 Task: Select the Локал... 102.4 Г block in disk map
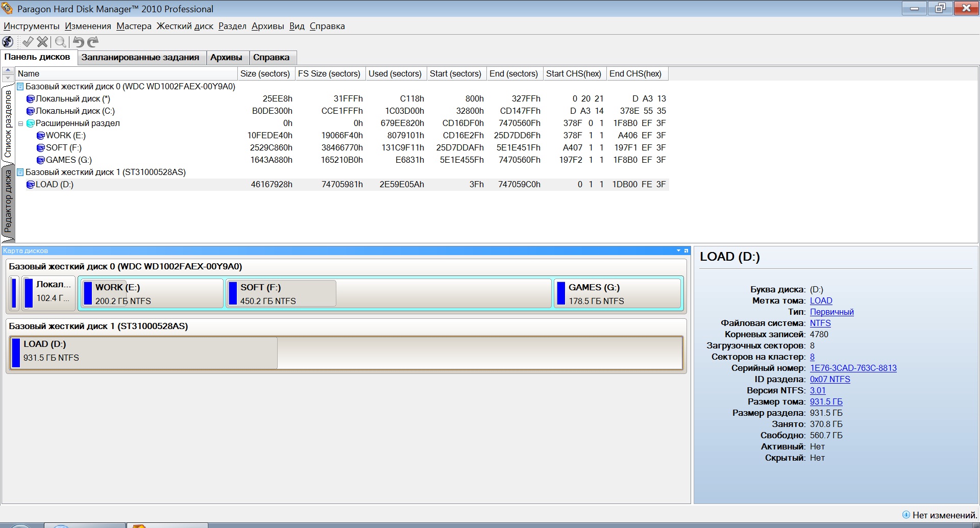[x=48, y=293]
